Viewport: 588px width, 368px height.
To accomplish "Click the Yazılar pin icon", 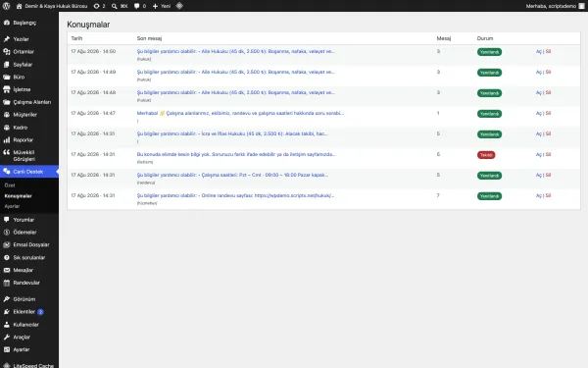I will click(x=7, y=39).
